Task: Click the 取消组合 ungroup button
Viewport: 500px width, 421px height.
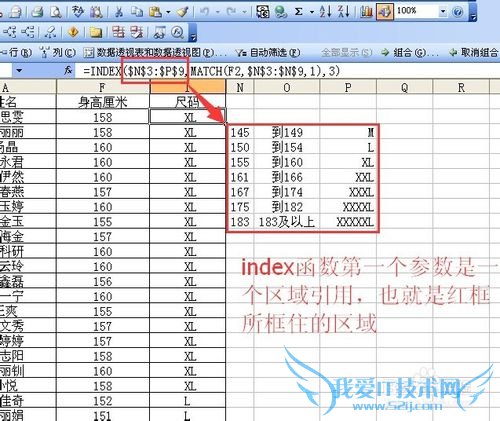Action: click(x=473, y=53)
